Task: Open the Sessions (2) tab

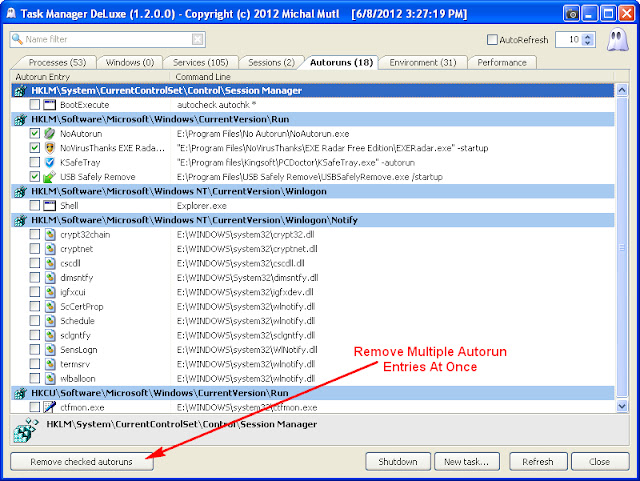Action: [x=271, y=62]
